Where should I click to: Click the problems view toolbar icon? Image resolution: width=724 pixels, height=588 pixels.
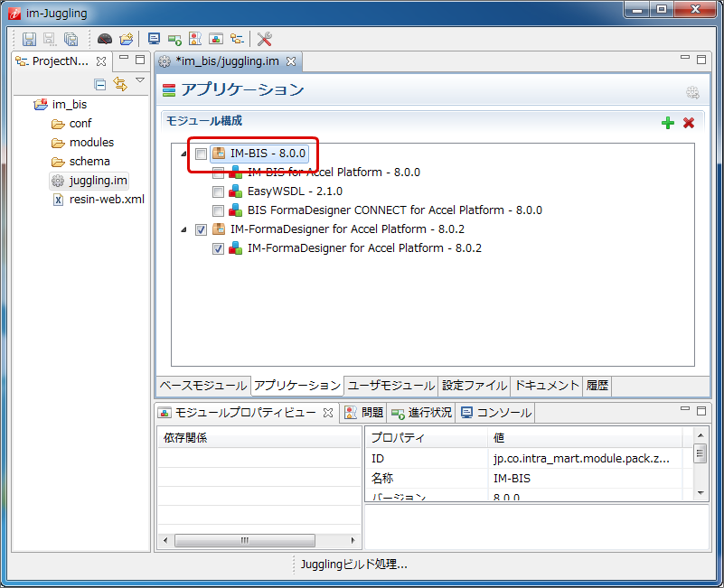[x=195, y=39]
